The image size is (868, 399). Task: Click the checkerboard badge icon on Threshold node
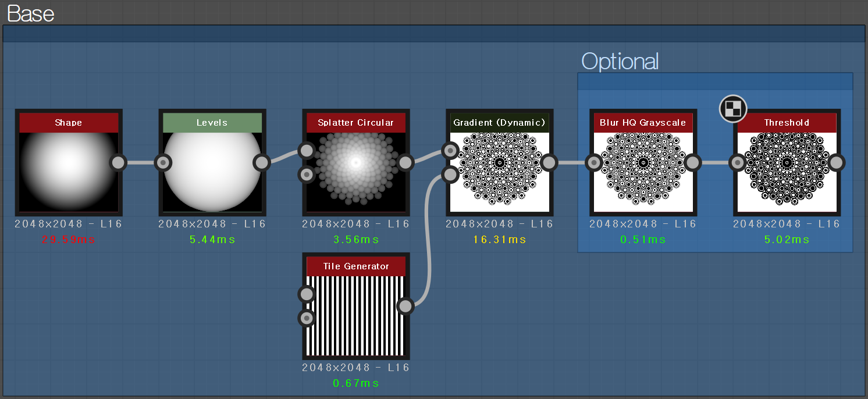(x=733, y=108)
